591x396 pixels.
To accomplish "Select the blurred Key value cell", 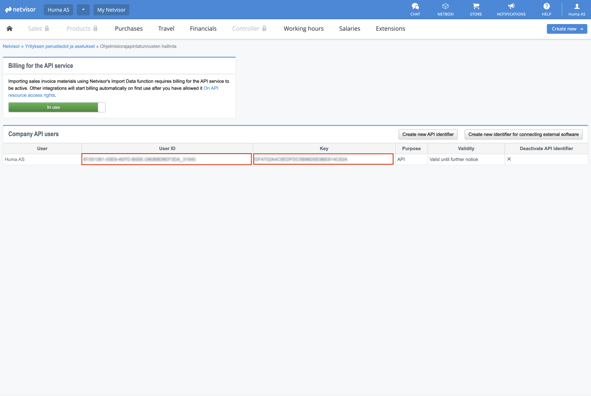I will click(323, 159).
